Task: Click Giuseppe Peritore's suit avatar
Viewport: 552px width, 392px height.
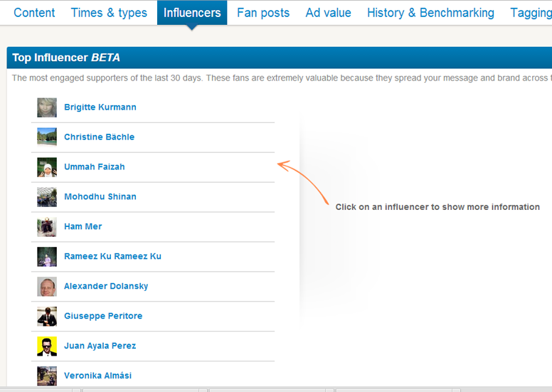Action: (x=47, y=317)
